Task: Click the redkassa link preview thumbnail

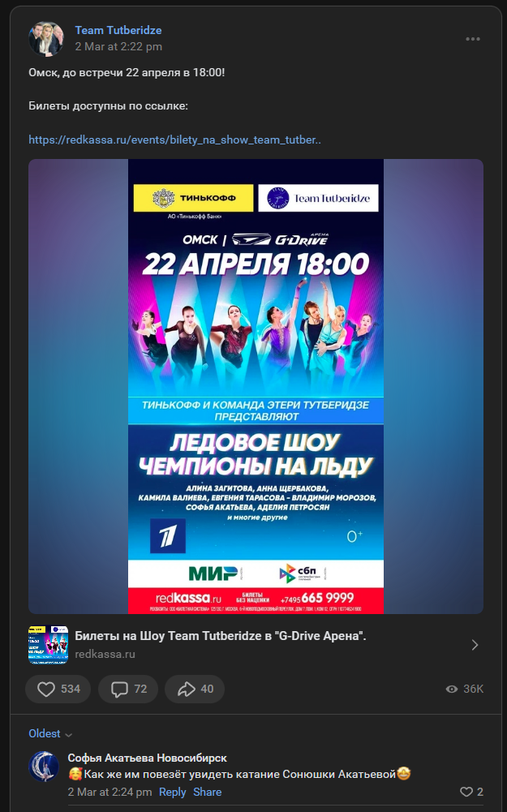Action: click(48, 645)
